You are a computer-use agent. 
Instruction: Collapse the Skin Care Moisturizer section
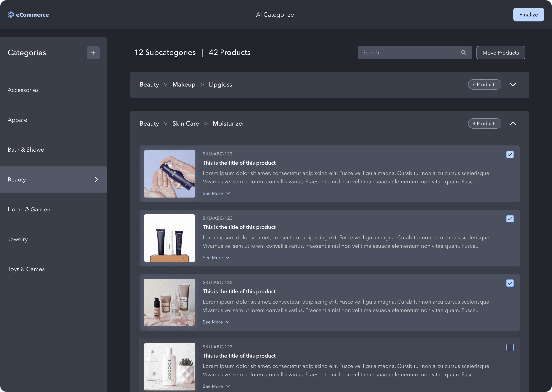point(513,124)
